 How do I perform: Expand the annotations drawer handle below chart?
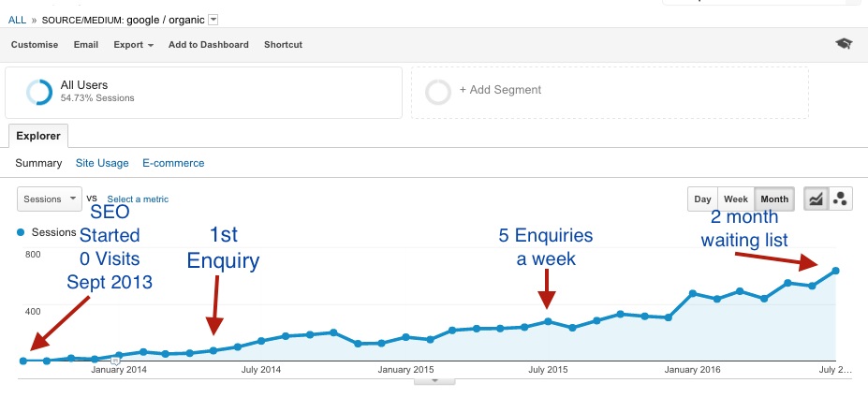pos(434,380)
